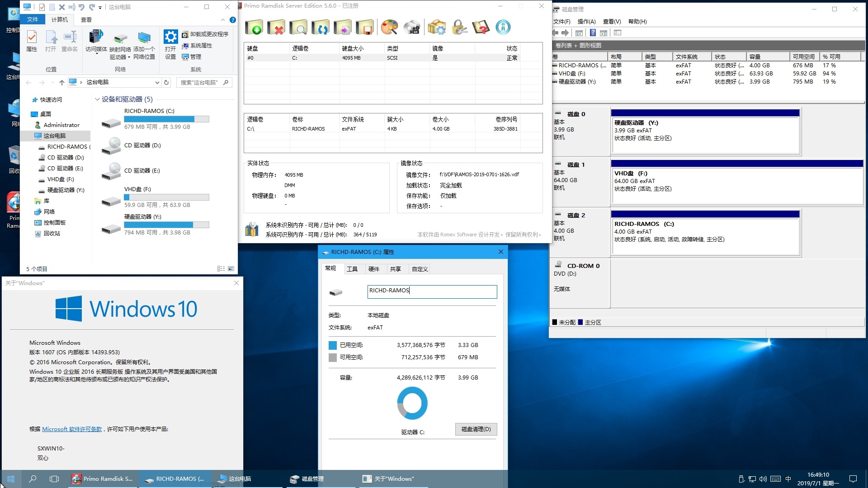Click the RICHD-RAMOS (C:) drive usage bar
Image resolution: width=868 pixels, height=488 pixels.
click(166, 119)
